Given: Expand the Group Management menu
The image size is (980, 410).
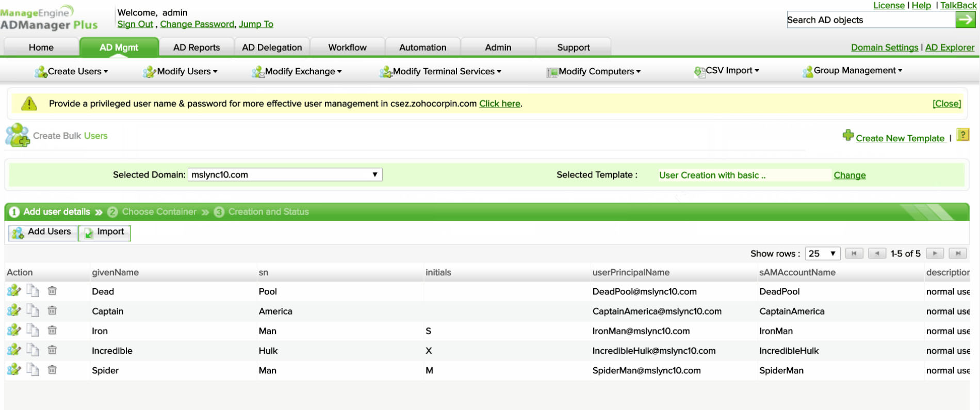Looking at the screenshot, I should pos(852,71).
